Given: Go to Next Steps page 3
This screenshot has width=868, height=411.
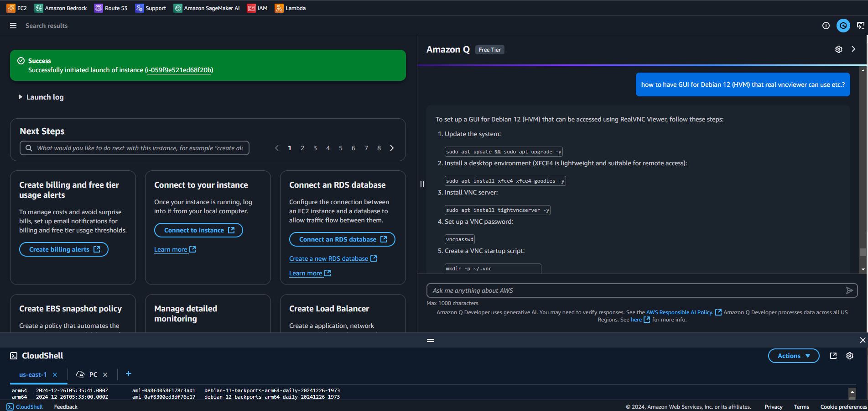Looking at the screenshot, I should 315,148.
